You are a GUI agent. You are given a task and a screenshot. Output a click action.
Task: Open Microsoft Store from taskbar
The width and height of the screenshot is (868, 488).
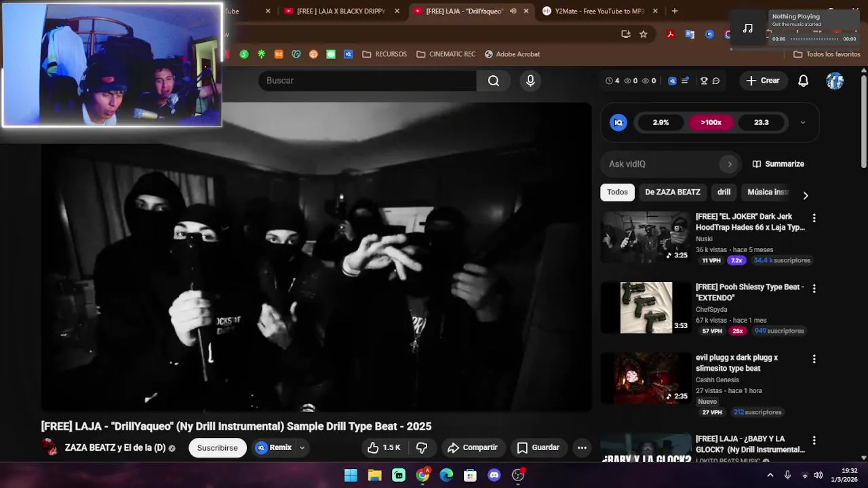470,475
